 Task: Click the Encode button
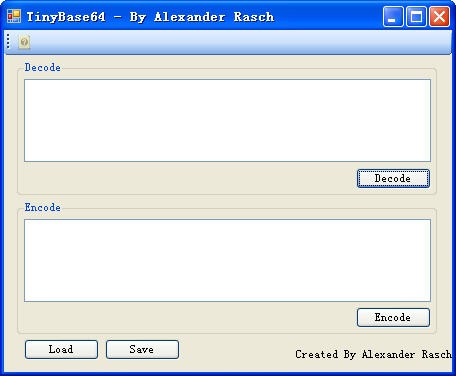coord(393,317)
